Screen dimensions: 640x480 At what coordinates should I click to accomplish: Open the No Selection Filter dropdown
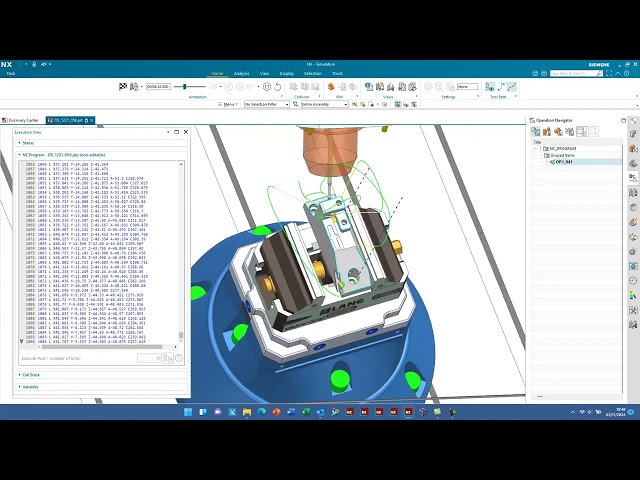[x=267, y=104]
